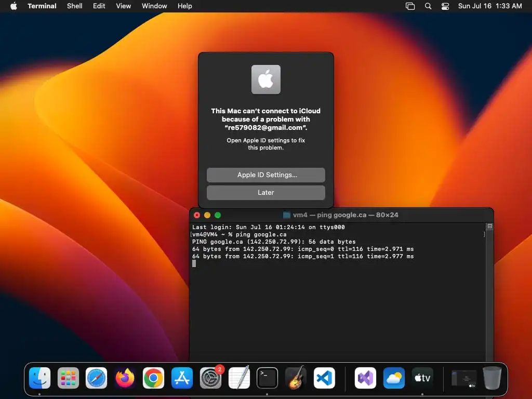Minimize the Terminal window with the yellow button

(207, 215)
